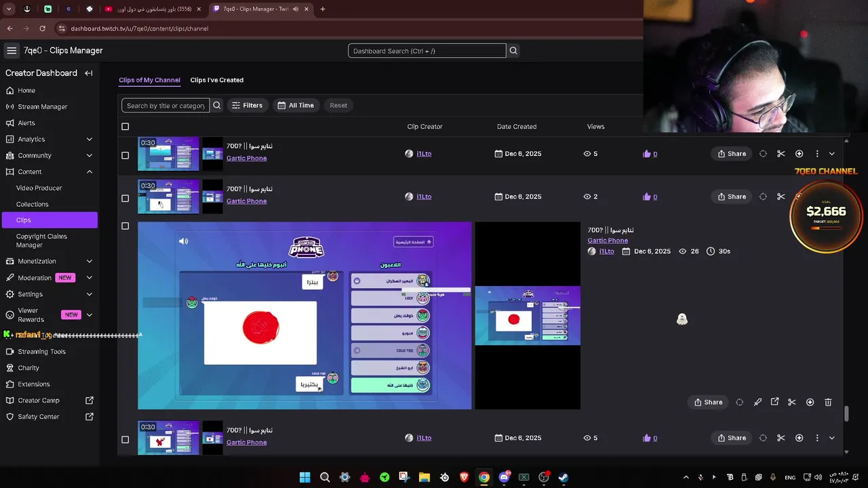Click the dashed circle icon in the 2-views row

tap(763, 197)
